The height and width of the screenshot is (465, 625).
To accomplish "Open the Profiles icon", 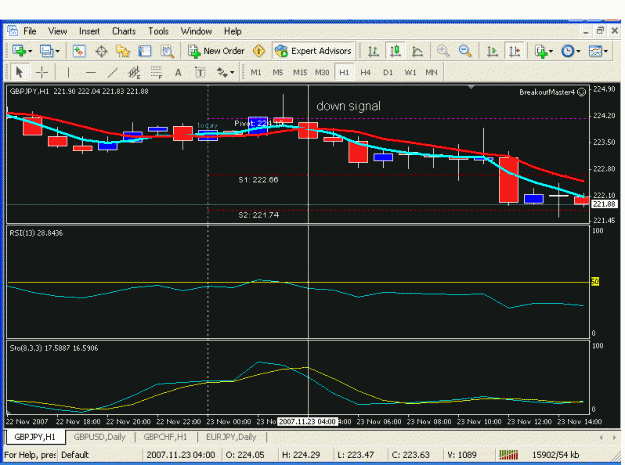I will (x=47, y=51).
